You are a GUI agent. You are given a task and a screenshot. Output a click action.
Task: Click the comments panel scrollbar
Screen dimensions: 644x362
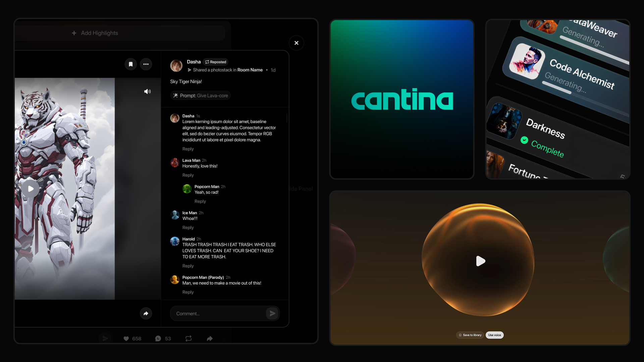pyautogui.click(x=287, y=118)
